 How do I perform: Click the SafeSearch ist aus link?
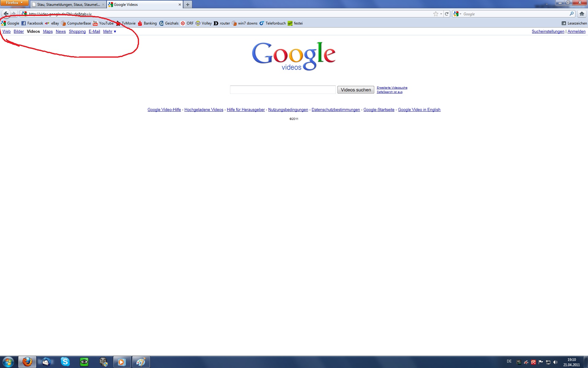point(390,92)
